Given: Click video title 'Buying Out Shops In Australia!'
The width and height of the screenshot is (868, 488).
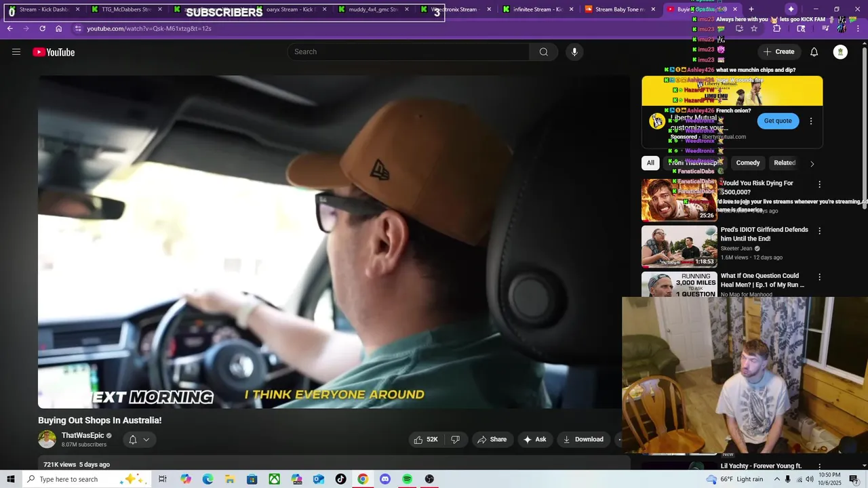Looking at the screenshot, I should (100, 420).
